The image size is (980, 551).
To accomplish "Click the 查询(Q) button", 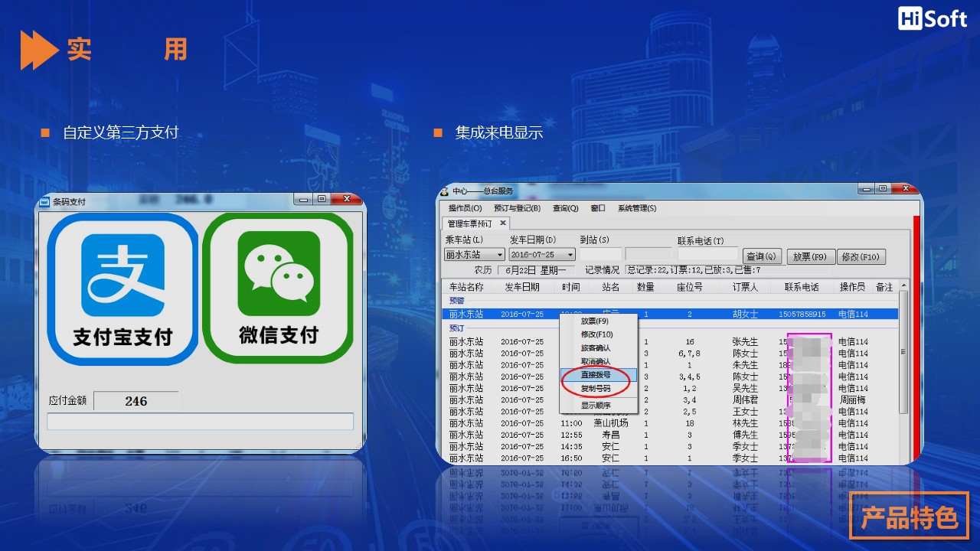I will click(x=761, y=256).
